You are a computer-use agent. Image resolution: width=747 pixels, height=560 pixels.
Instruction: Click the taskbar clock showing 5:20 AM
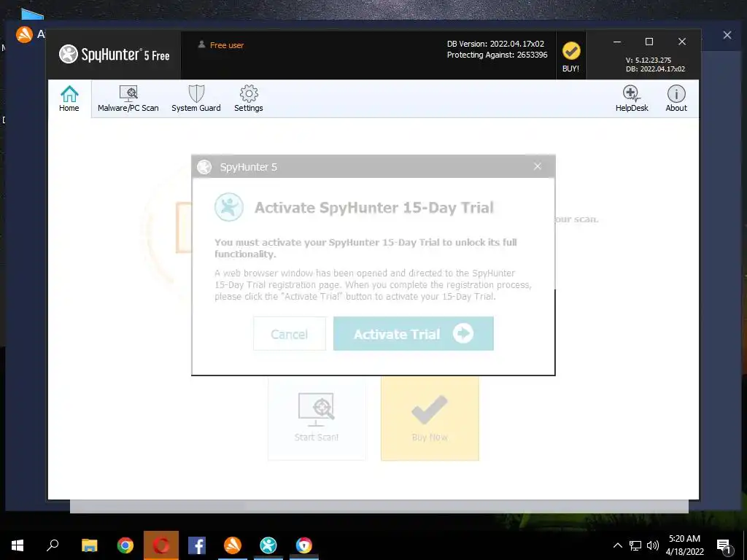coord(684,545)
